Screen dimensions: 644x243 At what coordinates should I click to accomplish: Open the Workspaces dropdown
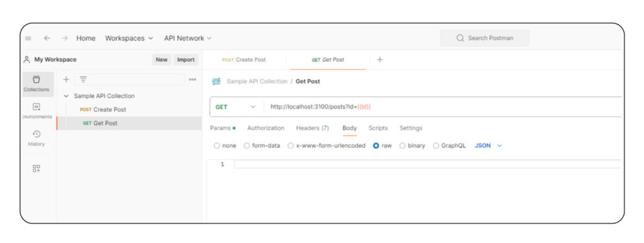pos(129,38)
